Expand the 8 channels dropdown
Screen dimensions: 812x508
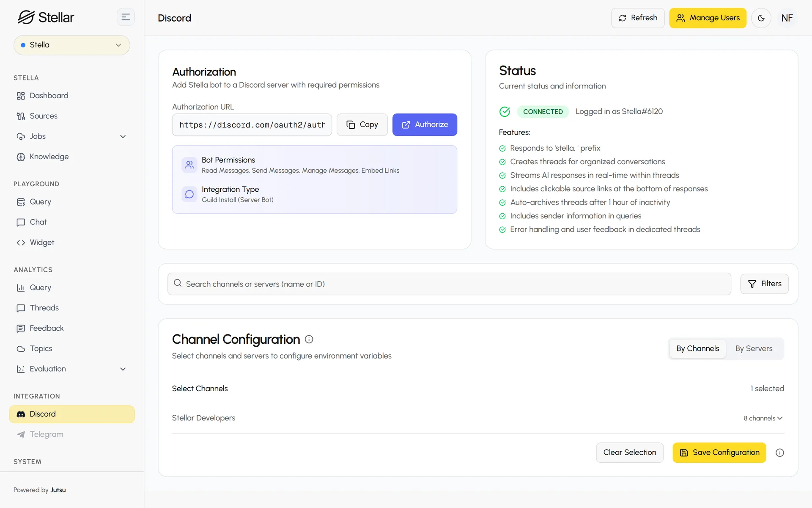[x=763, y=418]
